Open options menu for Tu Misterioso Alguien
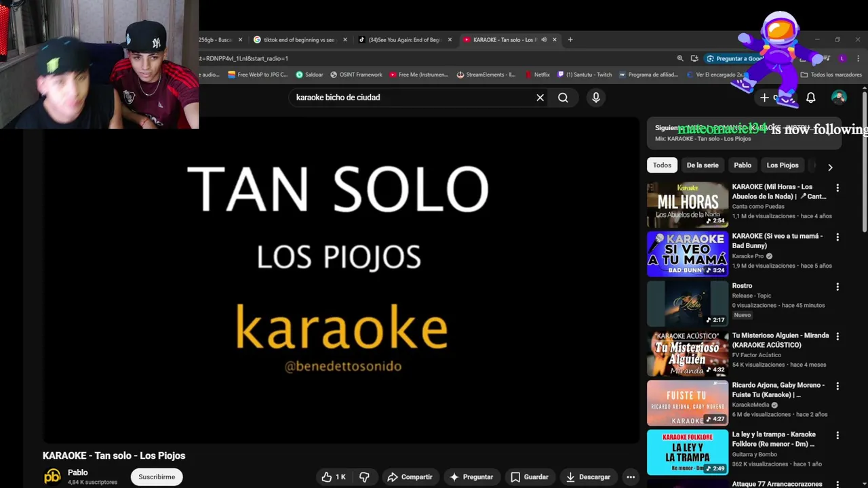 pos(837,336)
